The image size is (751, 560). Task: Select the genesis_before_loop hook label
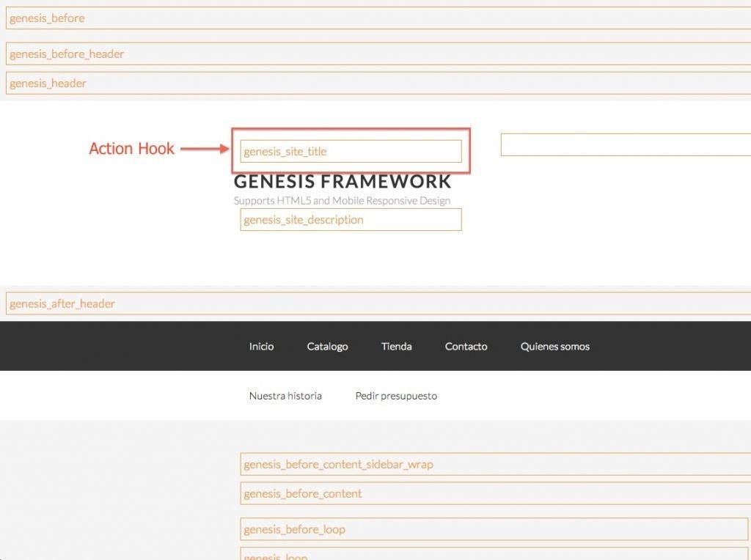[x=294, y=530]
